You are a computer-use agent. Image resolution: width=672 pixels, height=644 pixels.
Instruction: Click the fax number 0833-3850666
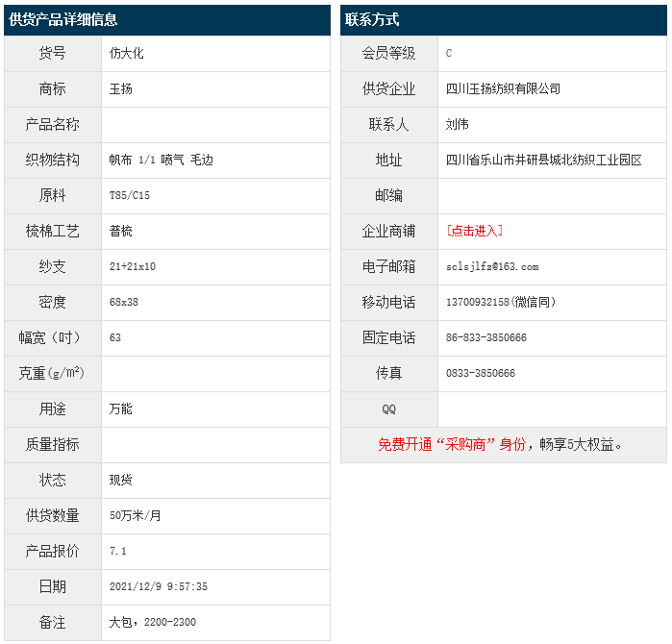pos(481,373)
